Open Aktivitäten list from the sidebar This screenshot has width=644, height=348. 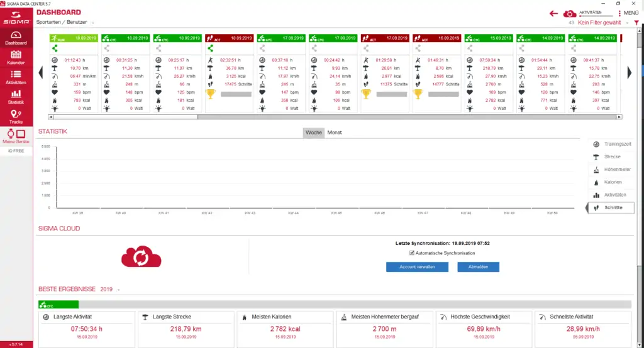pyautogui.click(x=16, y=77)
